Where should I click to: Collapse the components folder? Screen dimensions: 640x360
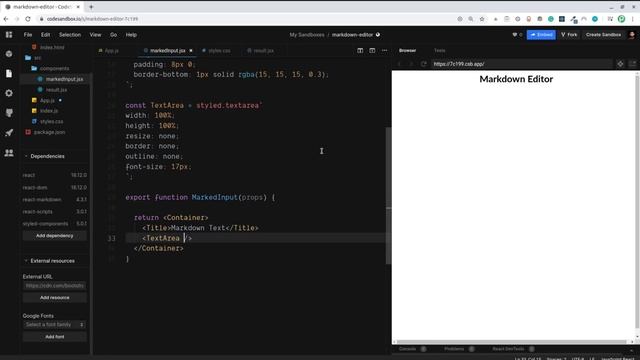(50, 69)
